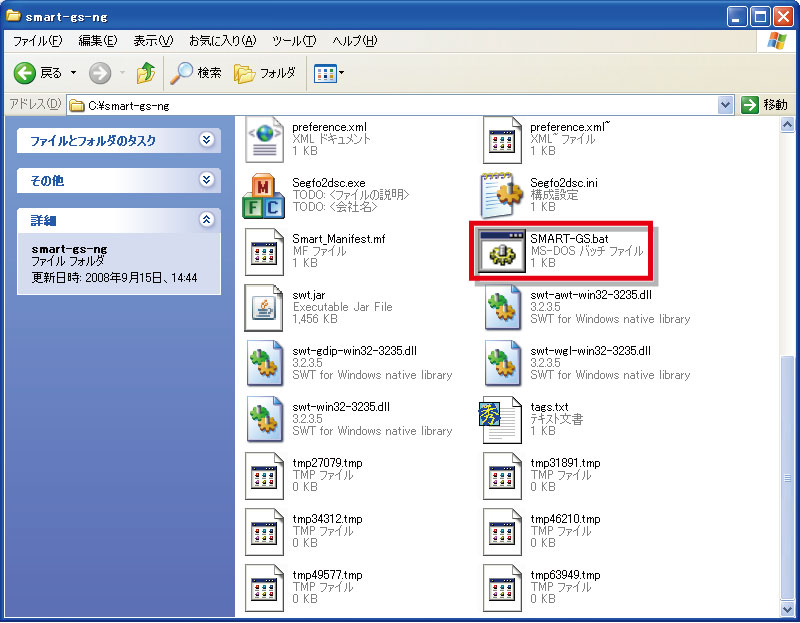Click the green Back arrow button

tap(24, 73)
